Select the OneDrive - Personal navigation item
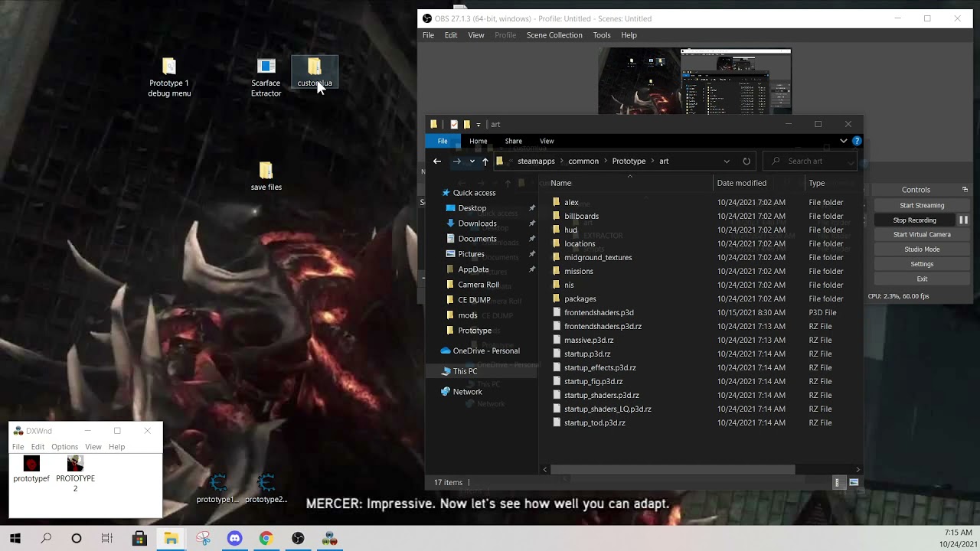The height and width of the screenshot is (551, 980). pos(486,350)
